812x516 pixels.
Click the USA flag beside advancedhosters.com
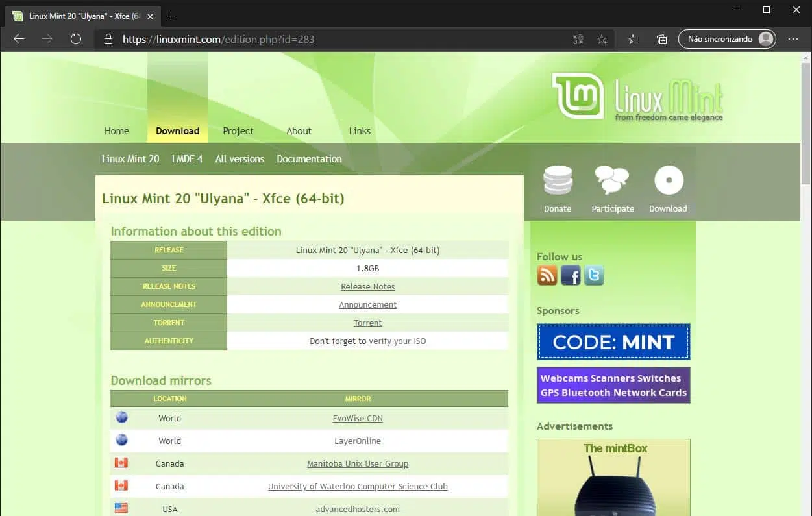coord(121,508)
